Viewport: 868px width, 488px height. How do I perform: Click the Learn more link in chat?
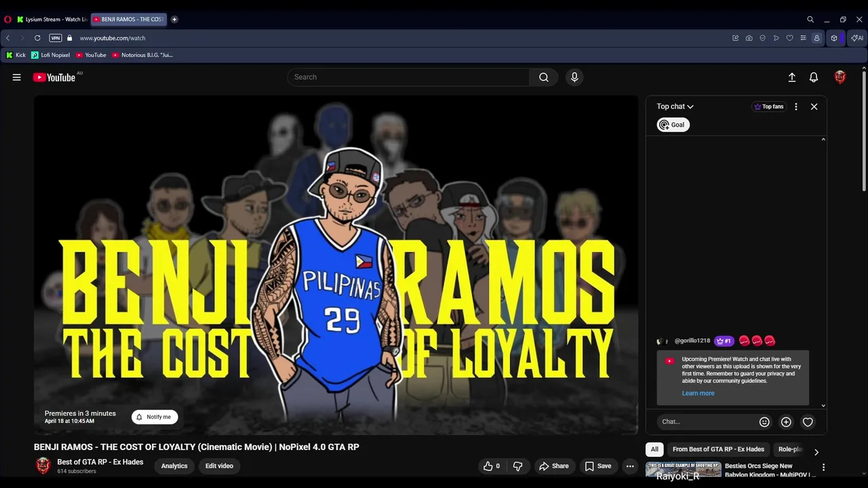[x=698, y=393]
